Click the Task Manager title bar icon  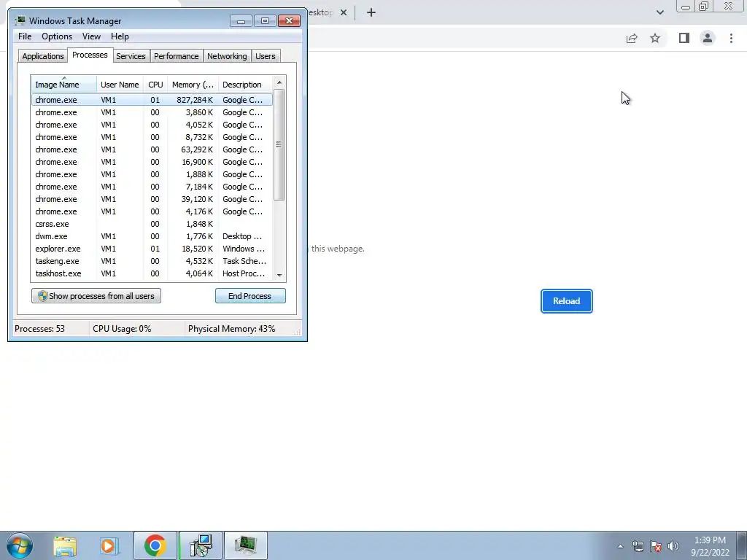click(20, 20)
